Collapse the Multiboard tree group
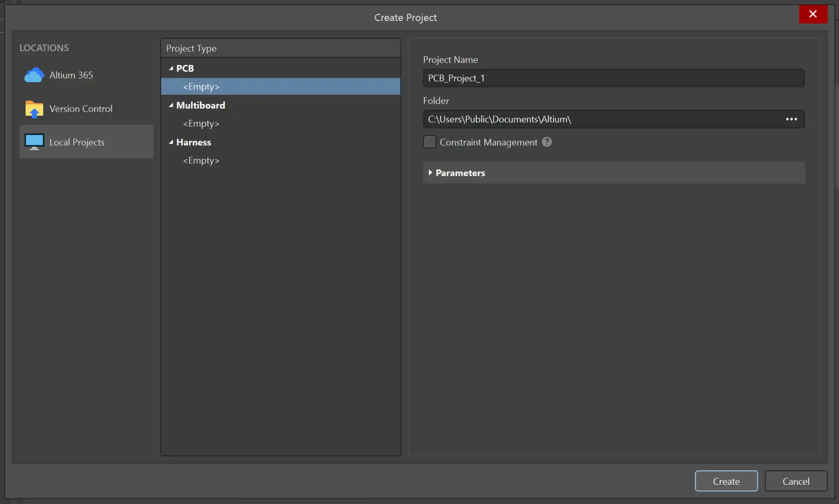Screen dimensions: 839x504 (x=171, y=105)
